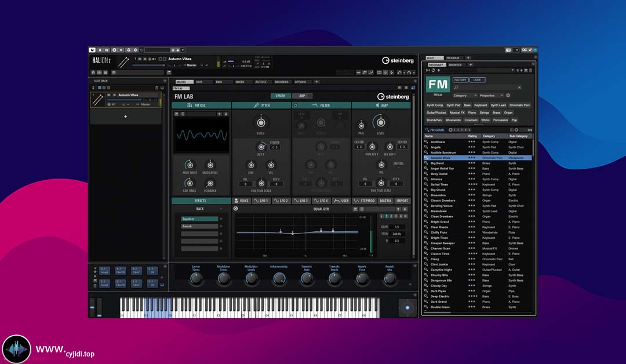Click the trash icon in Slot Rack toolbar
Screen dimensions: 626x364
(x=157, y=88)
